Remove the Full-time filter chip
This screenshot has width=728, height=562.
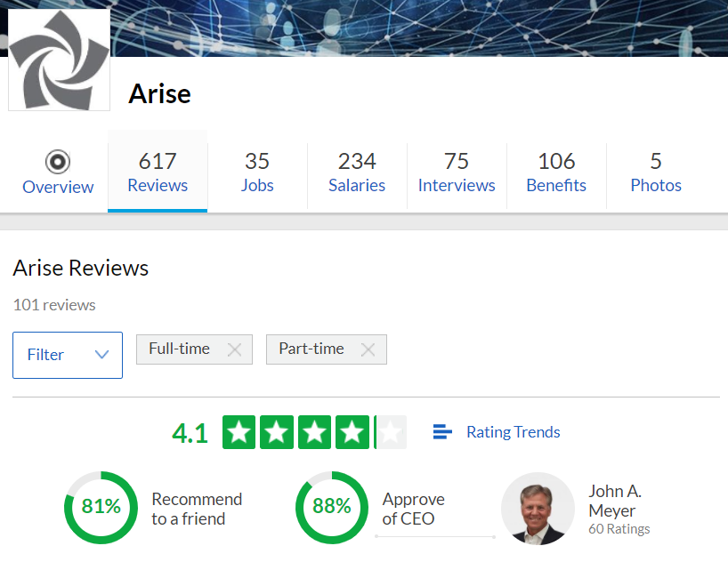[234, 349]
